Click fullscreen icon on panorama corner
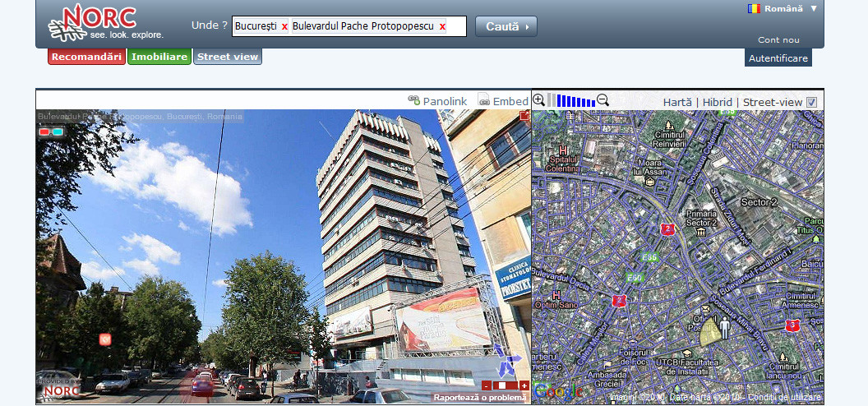The width and height of the screenshot is (868, 406). click(x=524, y=117)
